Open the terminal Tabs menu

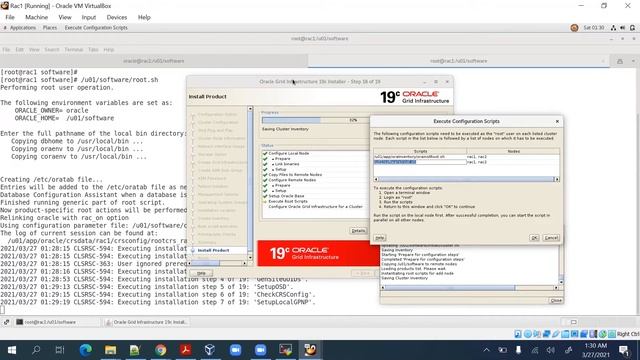click(93, 49)
